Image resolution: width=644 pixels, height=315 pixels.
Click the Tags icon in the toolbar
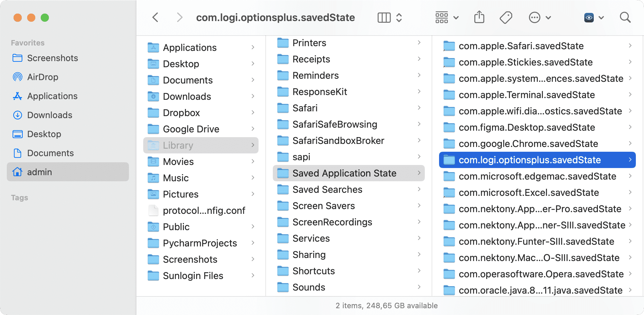coord(505,17)
